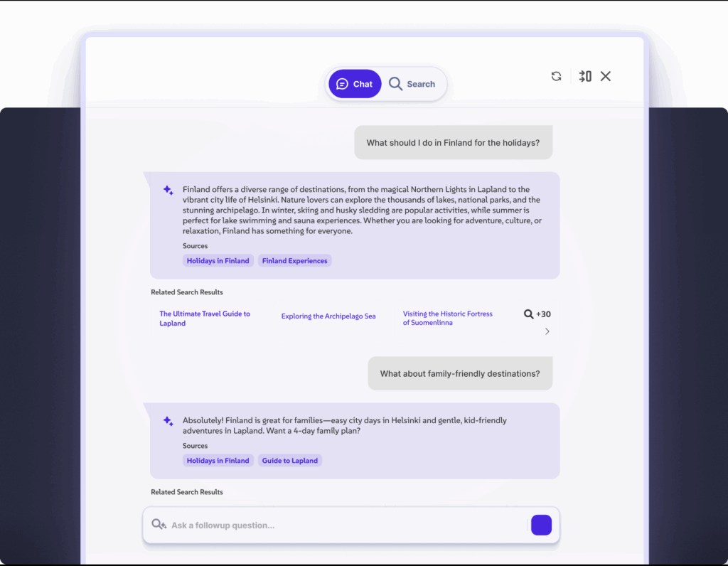Select the Finland holidays question bubble
Image resolution: width=728 pixels, height=566 pixels.
coord(453,143)
